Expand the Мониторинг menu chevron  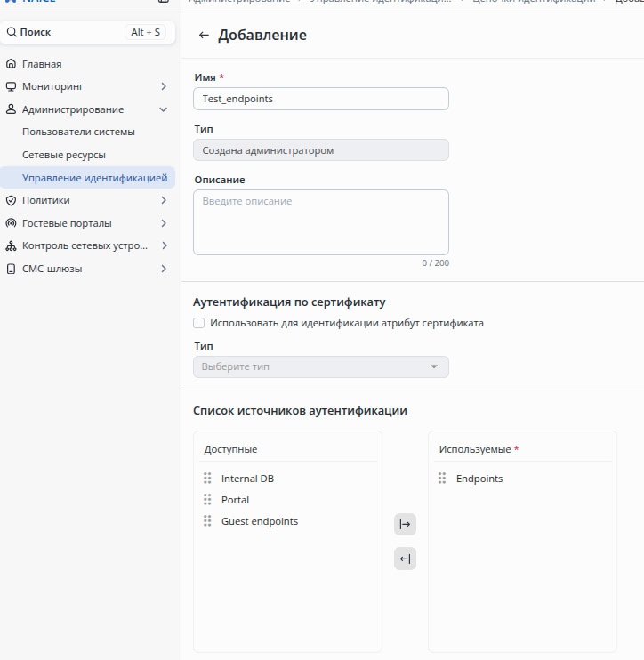(x=164, y=86)
